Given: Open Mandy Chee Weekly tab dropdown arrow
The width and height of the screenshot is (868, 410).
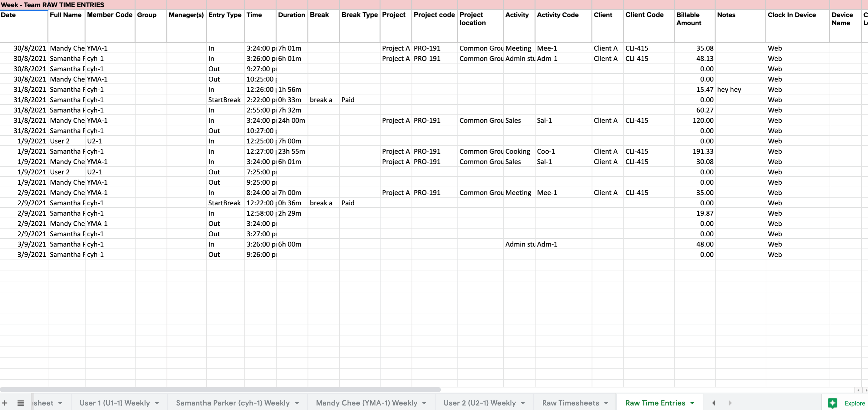Looking at the screenshot, I should (424, 403).
